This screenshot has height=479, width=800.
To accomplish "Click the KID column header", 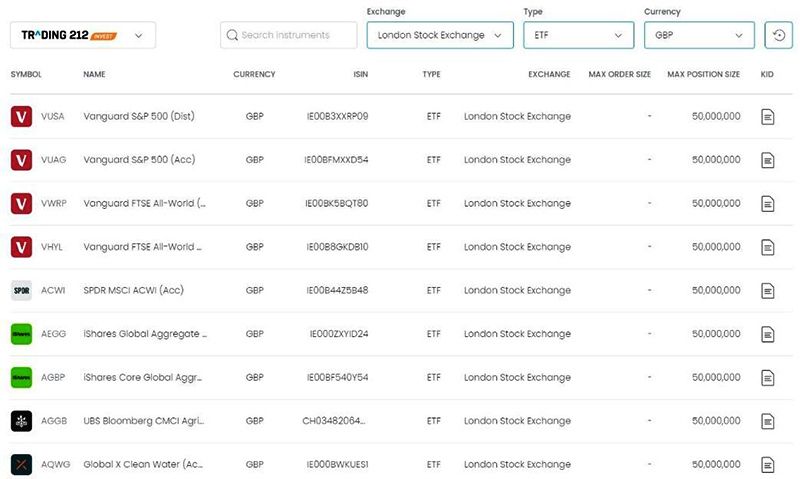I will (x=767, y=74).
